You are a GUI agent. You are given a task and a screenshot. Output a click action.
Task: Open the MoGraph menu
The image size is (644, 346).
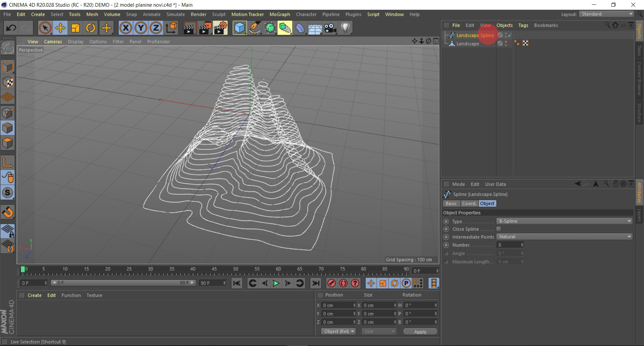coord(279,14)
